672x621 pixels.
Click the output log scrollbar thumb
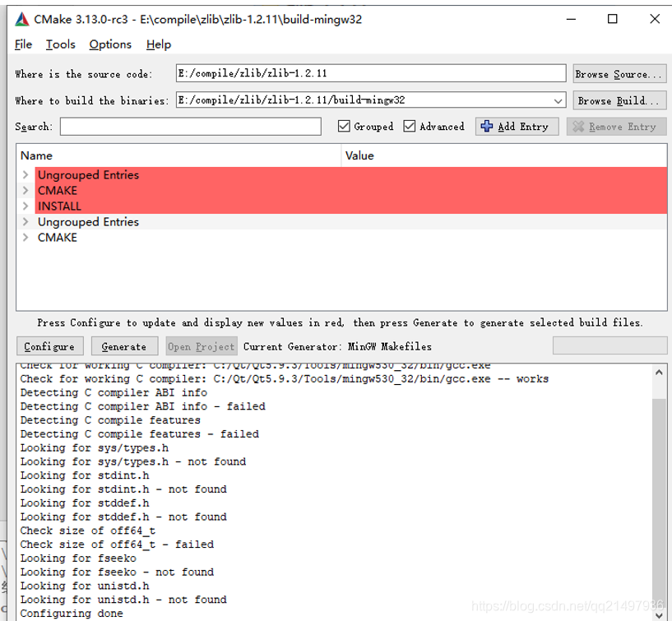tap(659, 504)
